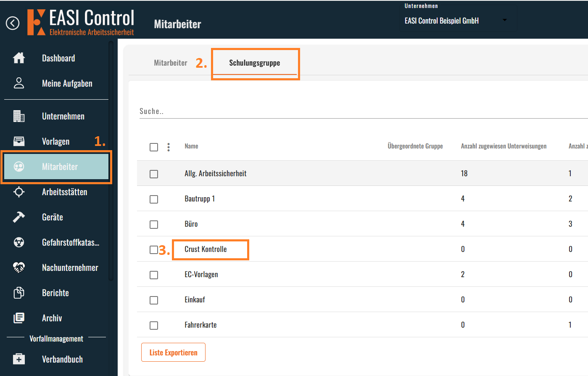Click the EASI Control logo
Viewport: 588px width, 376px height.
pos(81,22)
